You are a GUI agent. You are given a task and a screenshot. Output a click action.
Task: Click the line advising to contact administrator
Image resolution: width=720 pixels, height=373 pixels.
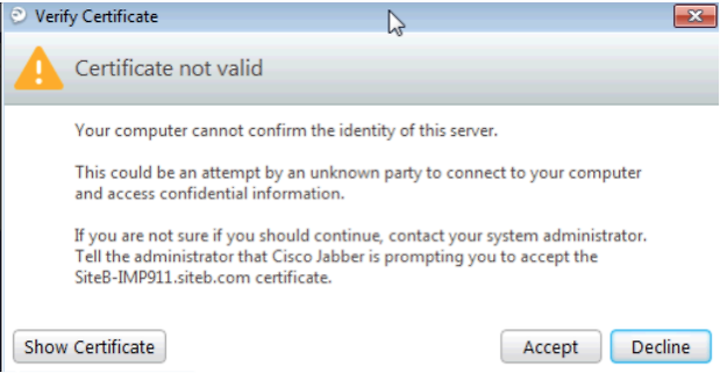point(360,236)
